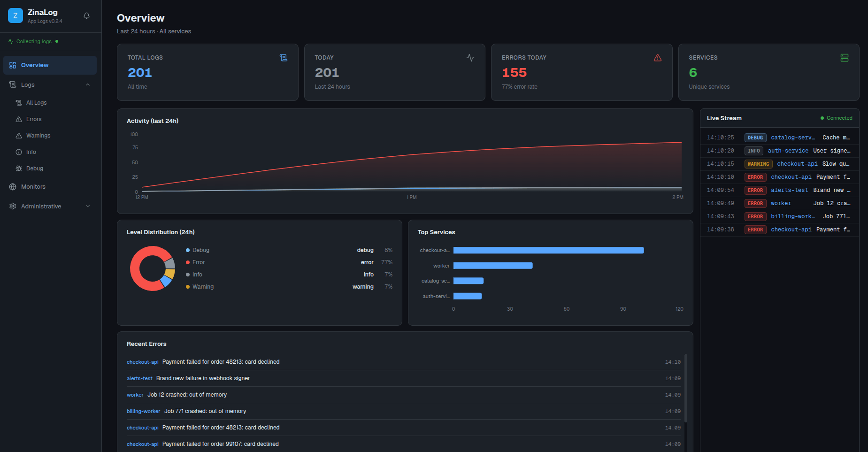868x452 pixels.
Task: Click the notification bell icon
Action: 86,16
